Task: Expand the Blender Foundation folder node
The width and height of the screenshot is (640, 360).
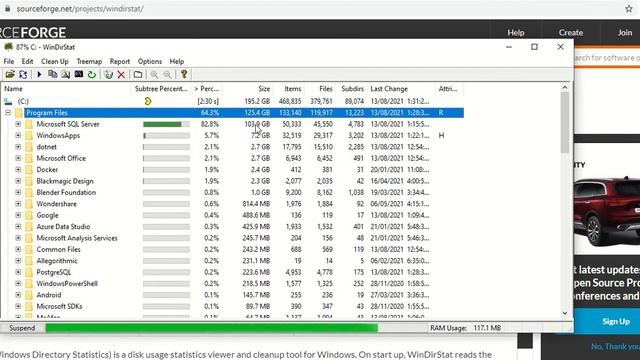Action: (18, 192)
